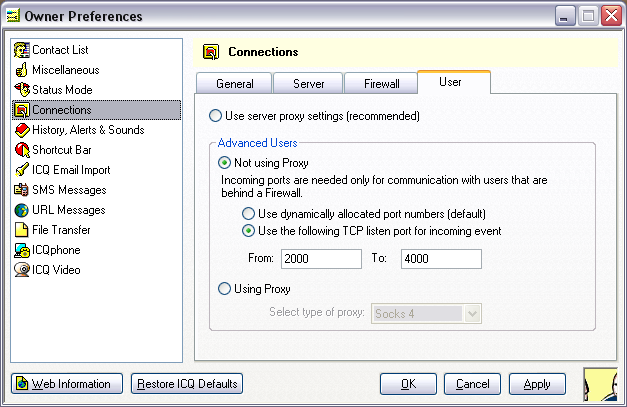This screenshot has height=407, width=627.
Task: Click the ICQ Video webcam icon
Action: click(22, 270)
